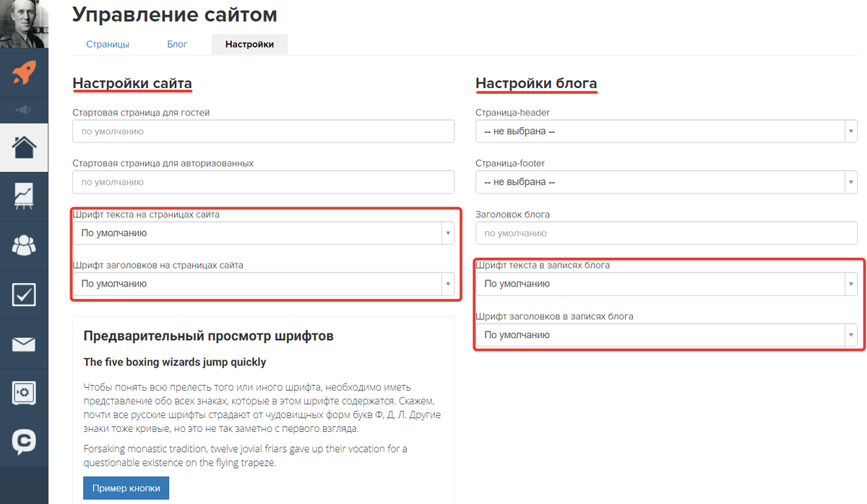The image size is (867, 504).
Task: Click the Пример кнопки button
Action: click(x=126, y=487)
